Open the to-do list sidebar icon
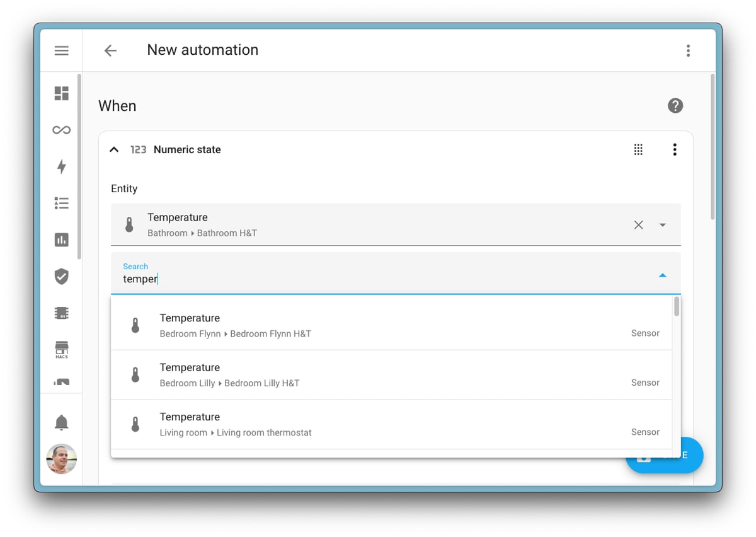 point(61,203)
